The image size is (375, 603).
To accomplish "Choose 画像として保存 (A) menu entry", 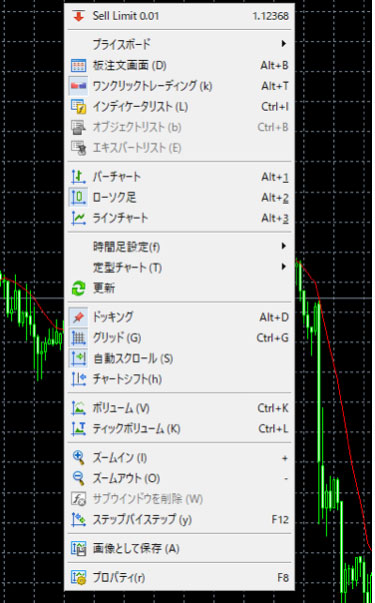I will [x=179, y=548].
